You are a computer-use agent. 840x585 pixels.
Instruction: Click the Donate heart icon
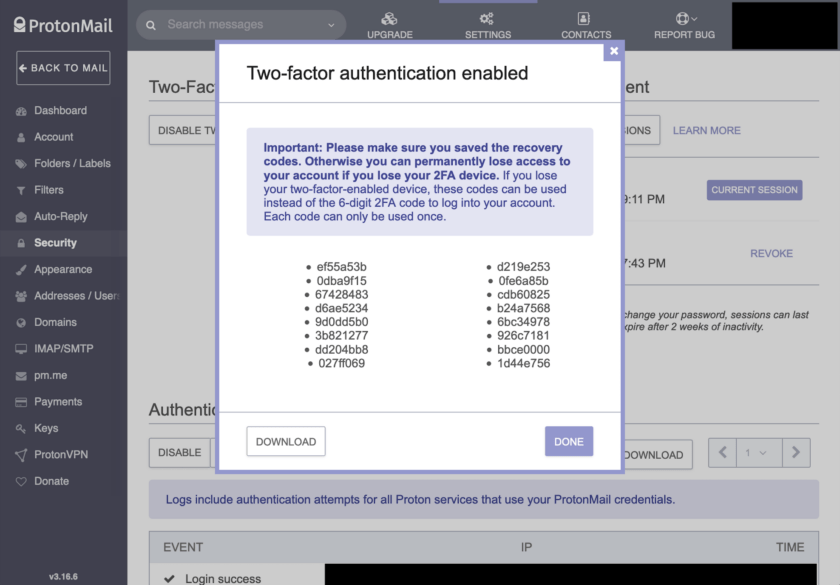[x=21, y=482]
